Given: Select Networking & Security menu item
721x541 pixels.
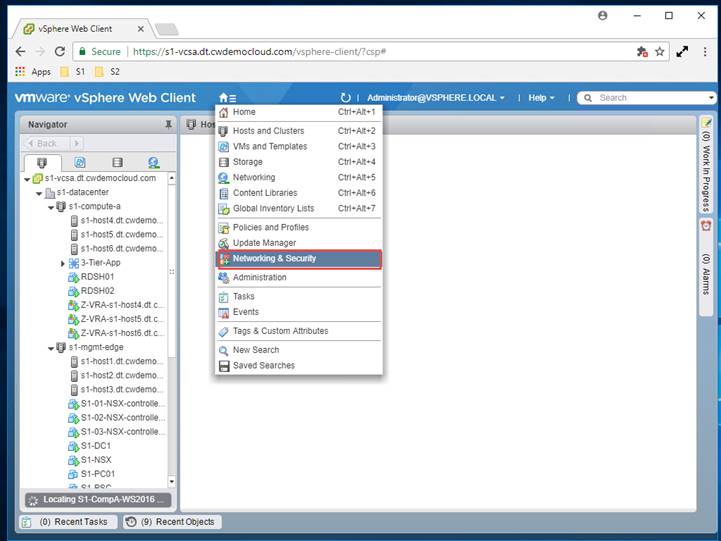Looking at the screenshot, I should point(299,259).
